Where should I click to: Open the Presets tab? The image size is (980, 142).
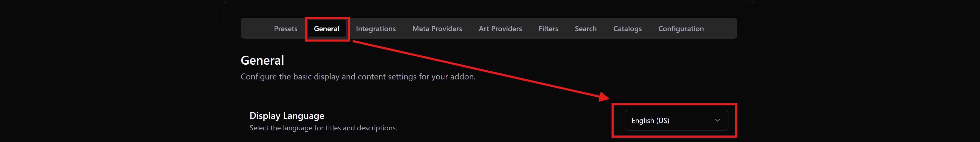click(285, 29)
